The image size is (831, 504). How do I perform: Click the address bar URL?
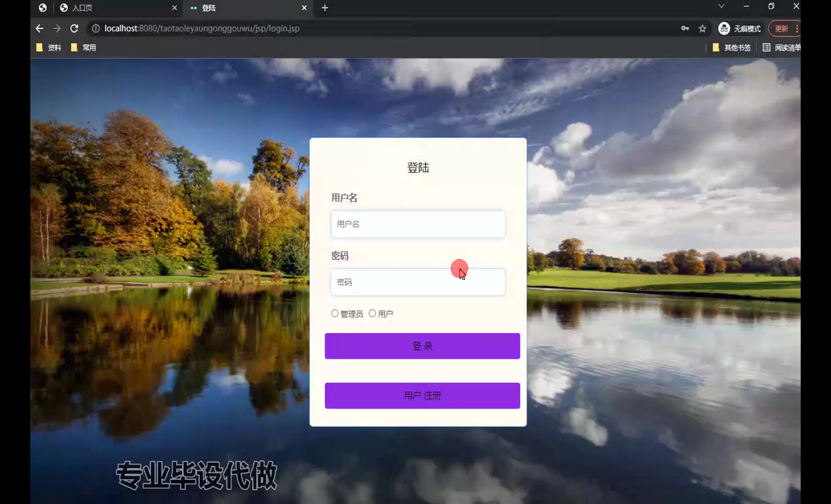point(202,29)
